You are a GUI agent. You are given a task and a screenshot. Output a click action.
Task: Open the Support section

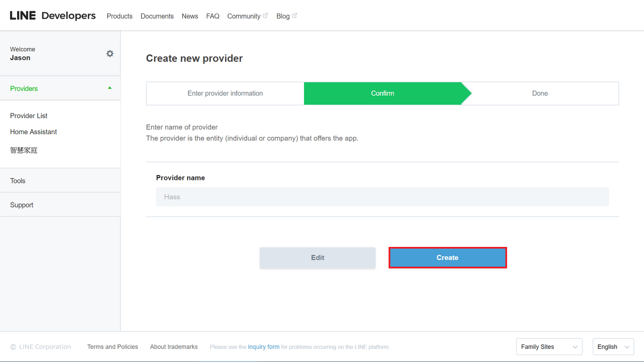point(60,205)
